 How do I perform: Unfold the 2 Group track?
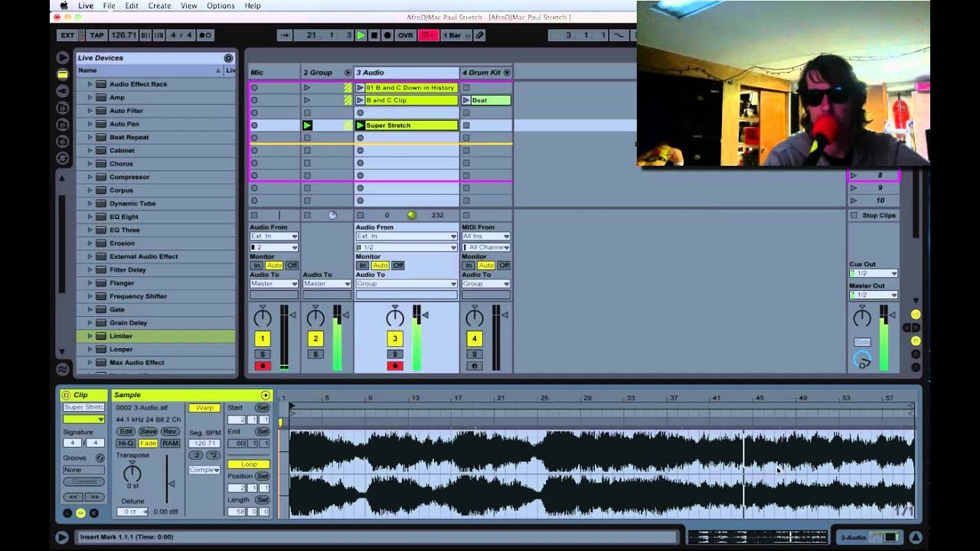coord(348,73)
